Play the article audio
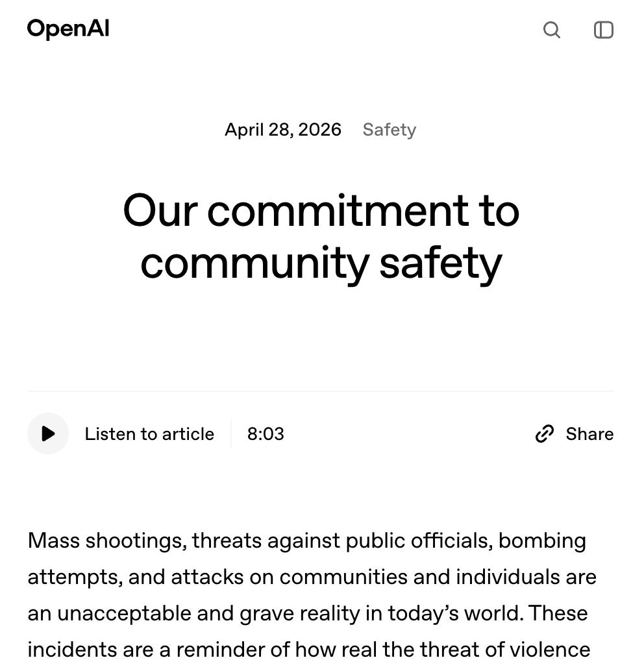 [x=48, y=433]
